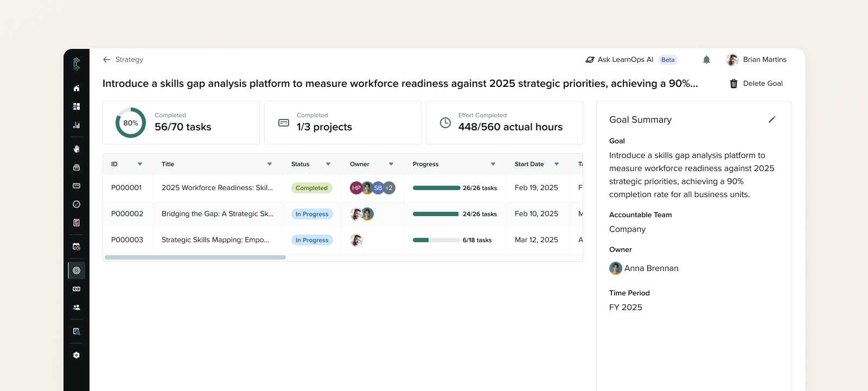This screenshot has height=391, width=868.
Task: Open the Title column filter dropdown
Action: pos(270,164)
